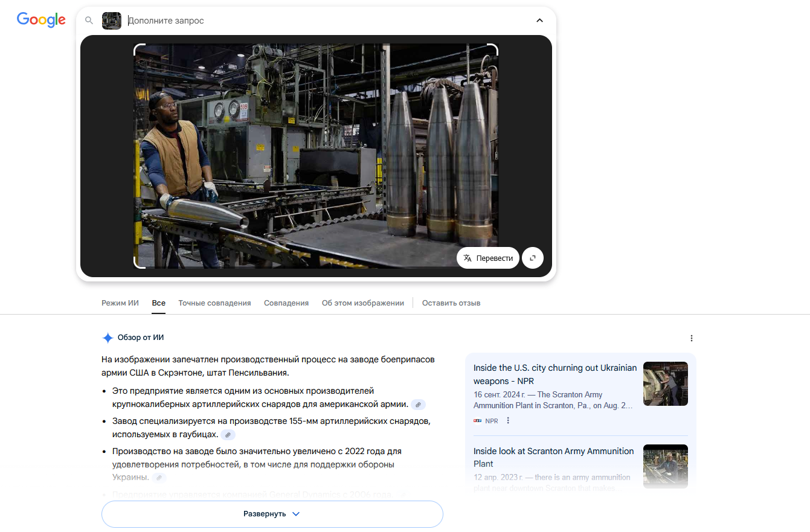Image resolution: width=810 pixels, height=532 pixels.
Task: Go to the "Совпадения" tab
Action: [286, 303]
